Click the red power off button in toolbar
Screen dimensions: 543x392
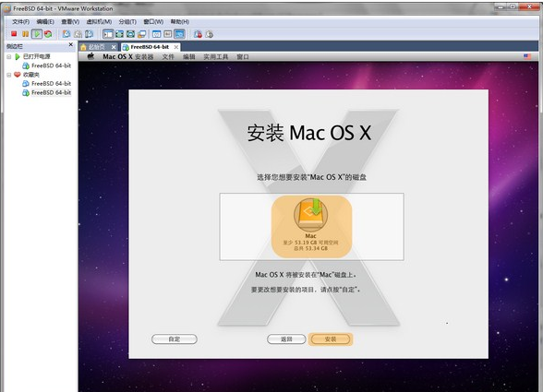(14, 34)
